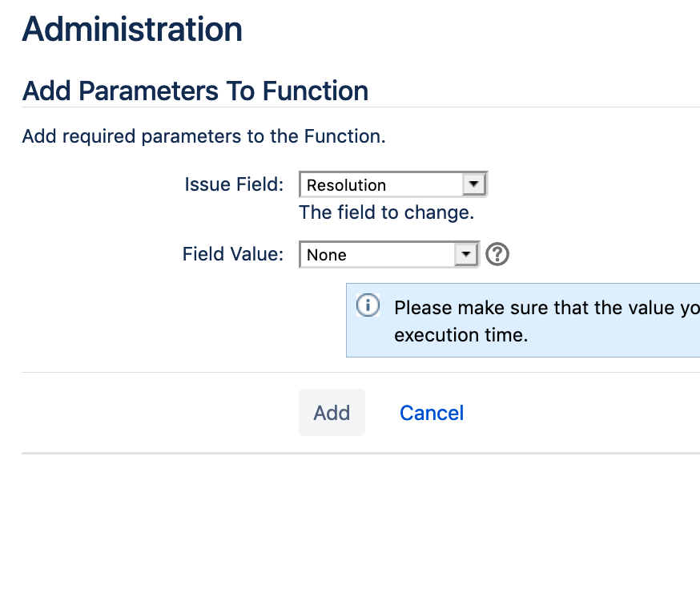Expand the Field Value dropdown arrow
700x614 pixels.
[465, 255]
